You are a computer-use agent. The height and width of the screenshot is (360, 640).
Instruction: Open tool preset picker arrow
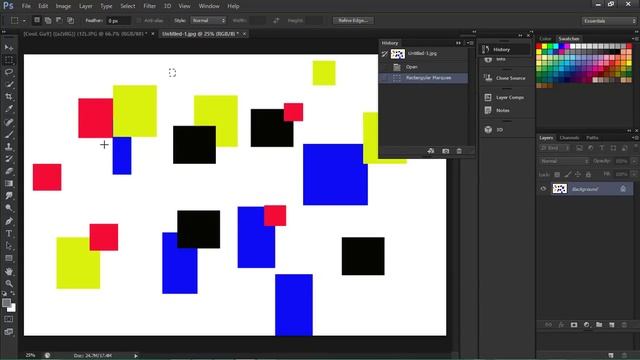(x=24, y=20)
